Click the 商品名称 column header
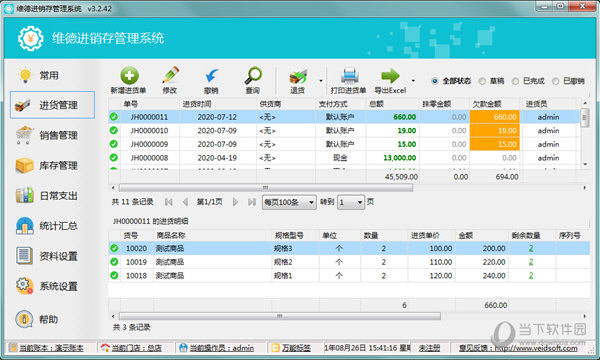 (x=212, y=235)
